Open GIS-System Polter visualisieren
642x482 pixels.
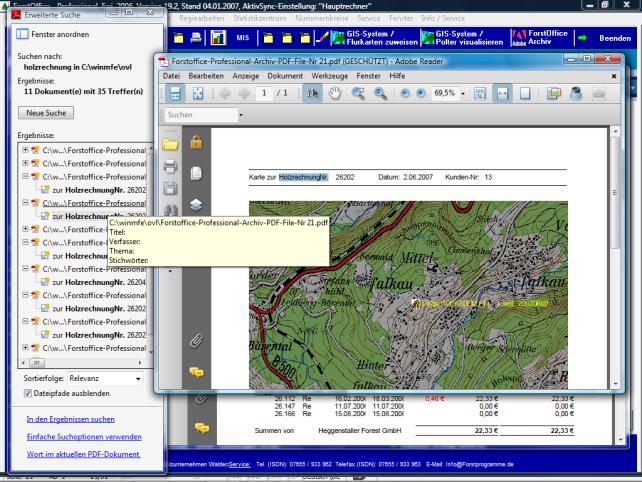click(462, 38)
